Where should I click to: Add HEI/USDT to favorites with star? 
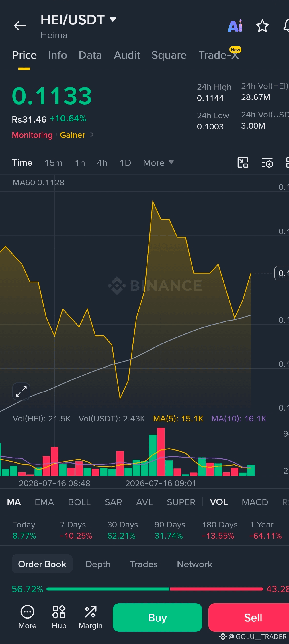coord(262,26)
